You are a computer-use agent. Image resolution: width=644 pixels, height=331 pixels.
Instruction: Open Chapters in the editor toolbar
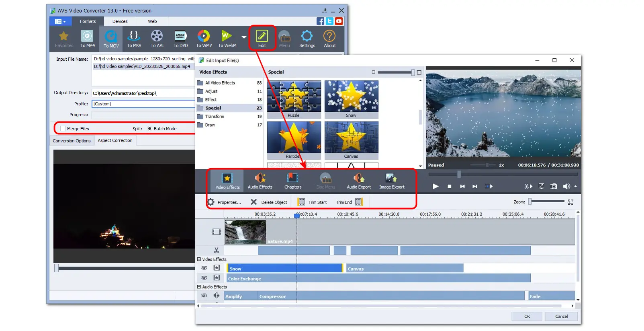(292, 181)
